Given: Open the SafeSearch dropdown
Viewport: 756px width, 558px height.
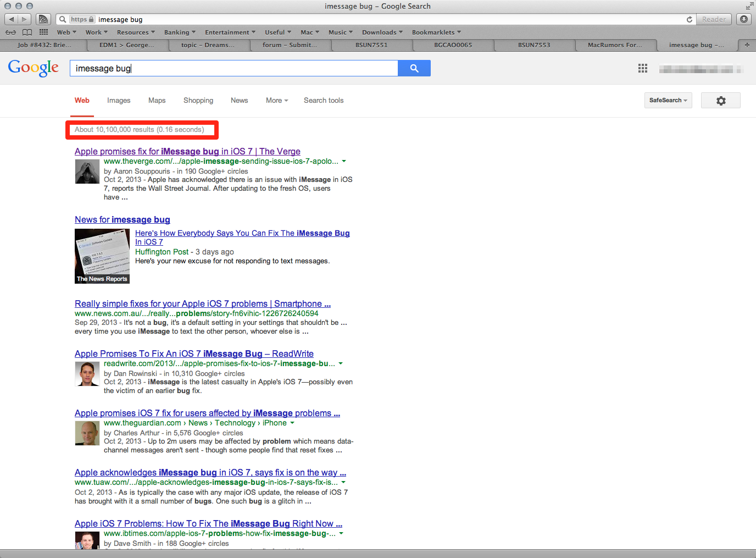Looking at the screenshot, I should [x=668, y=101].
